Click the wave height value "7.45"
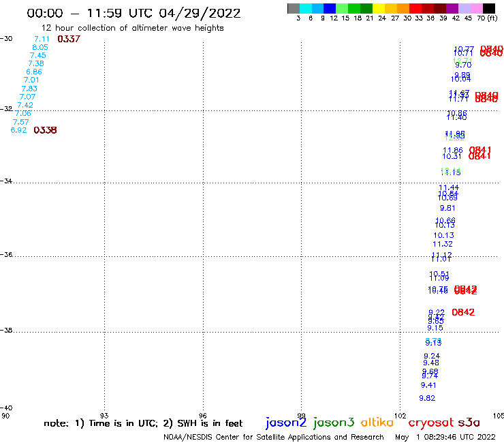 38,55
